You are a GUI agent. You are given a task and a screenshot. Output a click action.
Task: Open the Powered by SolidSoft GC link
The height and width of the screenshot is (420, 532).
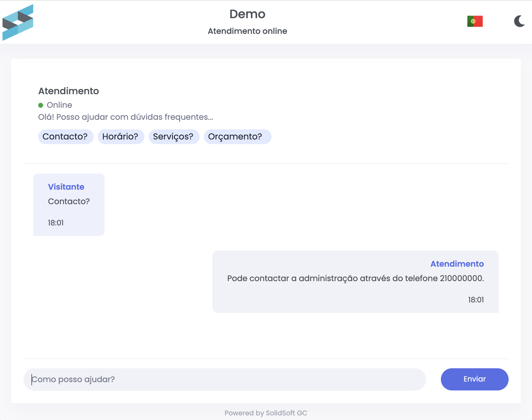click(266, 413)
